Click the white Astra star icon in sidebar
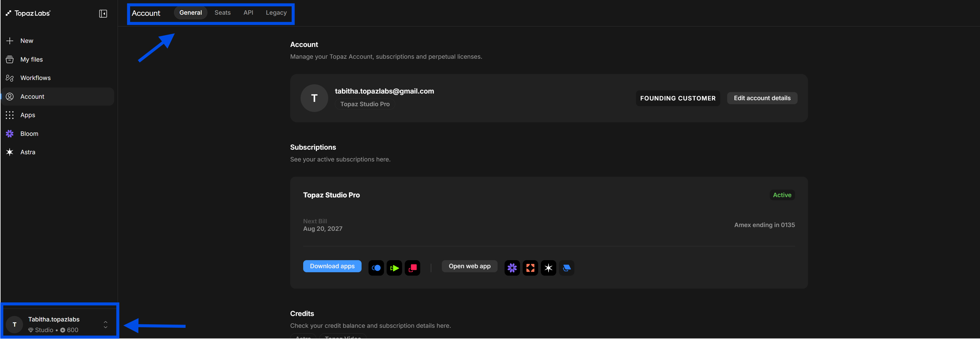 (10, 152)
